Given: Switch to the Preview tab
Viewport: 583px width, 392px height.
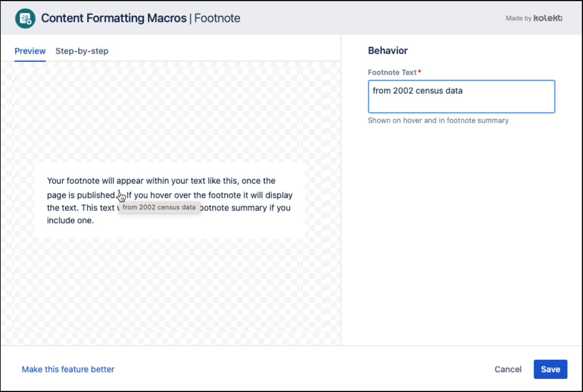Looking at the screenshot, I should 30,51.
